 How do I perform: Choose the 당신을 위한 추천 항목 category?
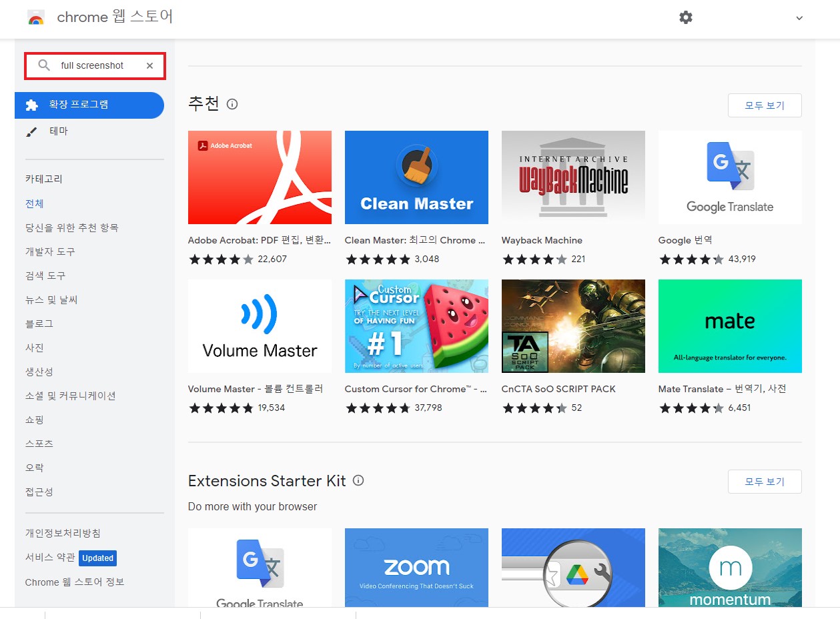click(x=72, y=227)
